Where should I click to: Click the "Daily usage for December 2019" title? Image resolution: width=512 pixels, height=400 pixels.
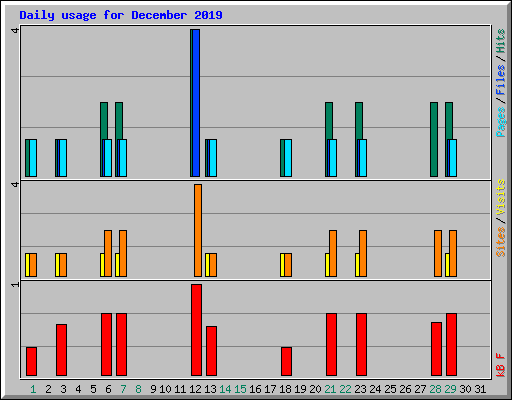pos(121,15)
